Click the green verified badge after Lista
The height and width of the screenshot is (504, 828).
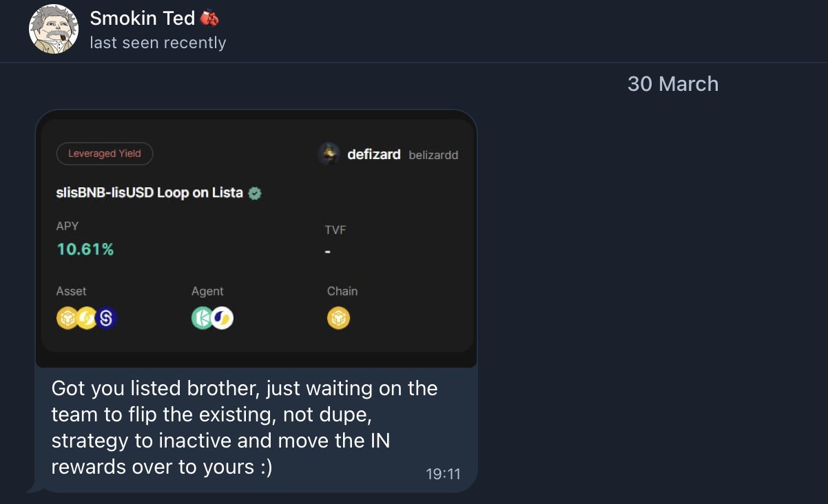(x=255, y=193)
